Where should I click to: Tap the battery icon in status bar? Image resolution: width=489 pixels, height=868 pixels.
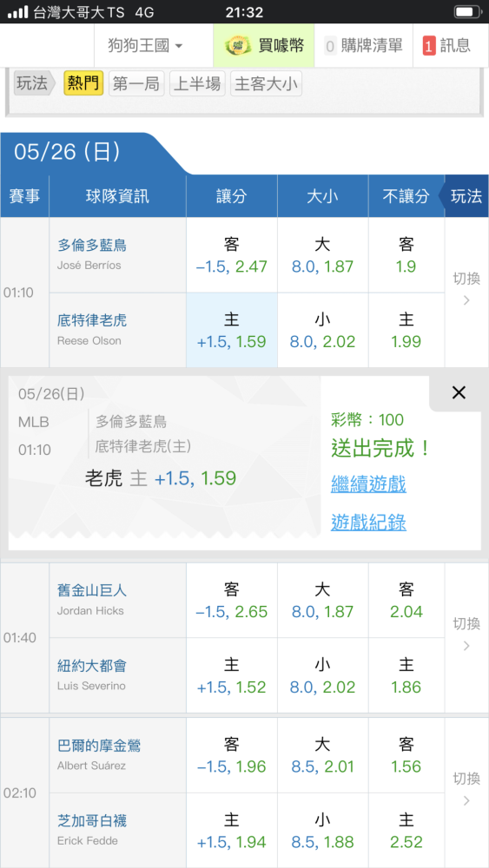pyautogui.click(x=466, y=11)
